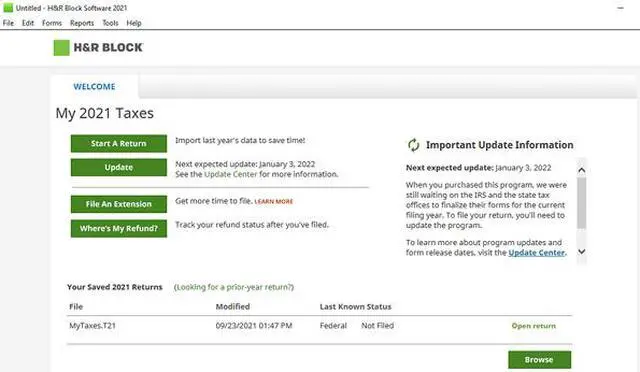Click the Looking for a prior-year return link

point(234,287)
